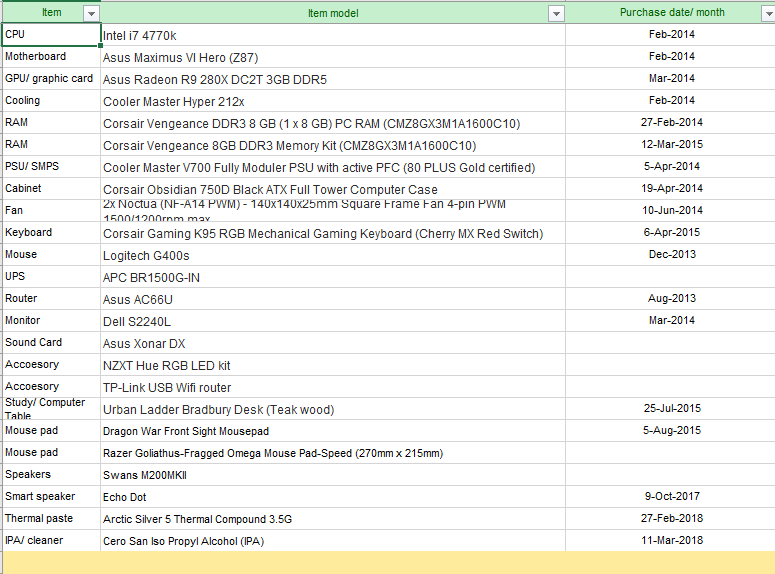The height and width of the screenshot is (574, 775).
Task: Select the UPS item cell
Action: coord(51,276)
